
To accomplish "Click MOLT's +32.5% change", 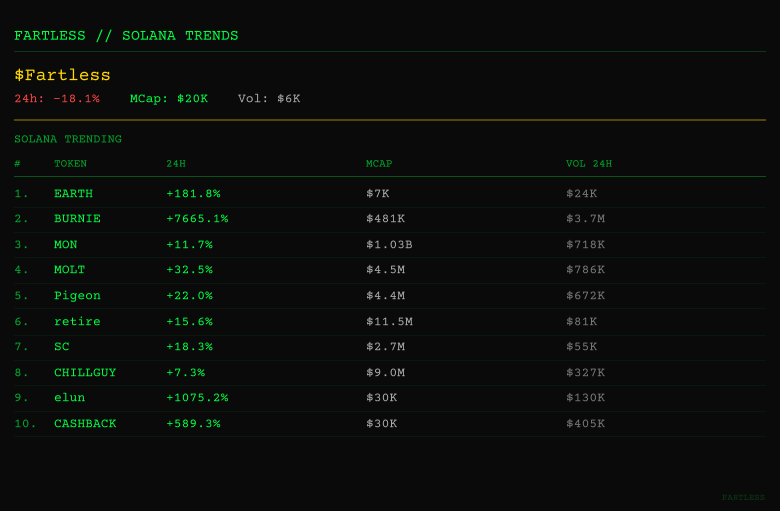I will 189,269.
